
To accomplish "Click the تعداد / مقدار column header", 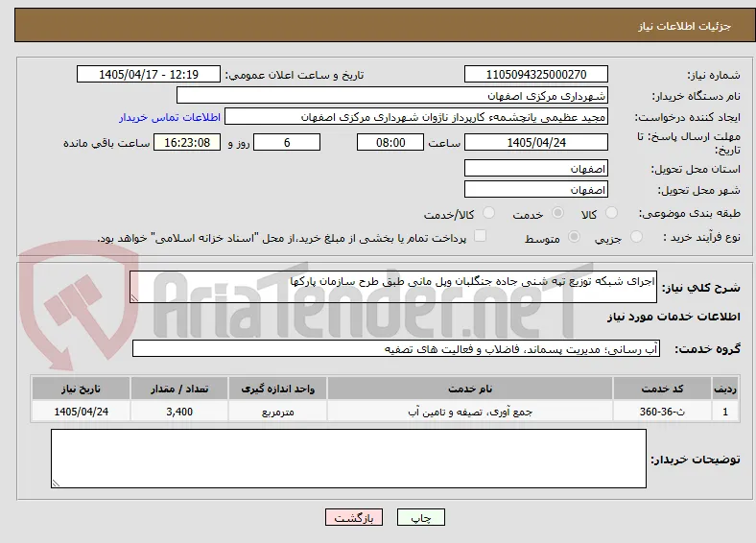I will point(179,389).
